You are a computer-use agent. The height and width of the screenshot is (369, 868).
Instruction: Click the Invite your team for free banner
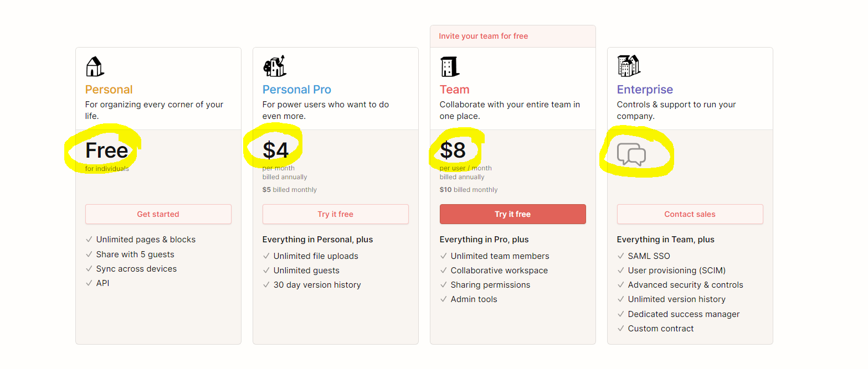pos(513,37)
